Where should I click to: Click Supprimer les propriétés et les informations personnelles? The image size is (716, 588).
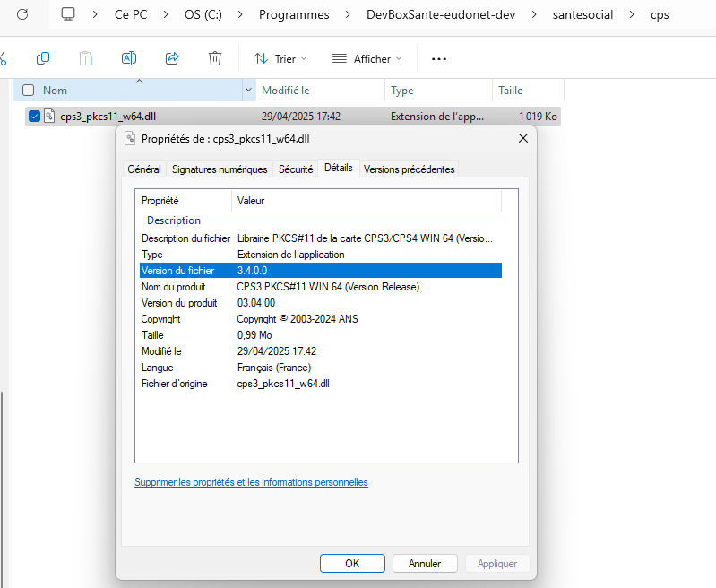[251, 482]
